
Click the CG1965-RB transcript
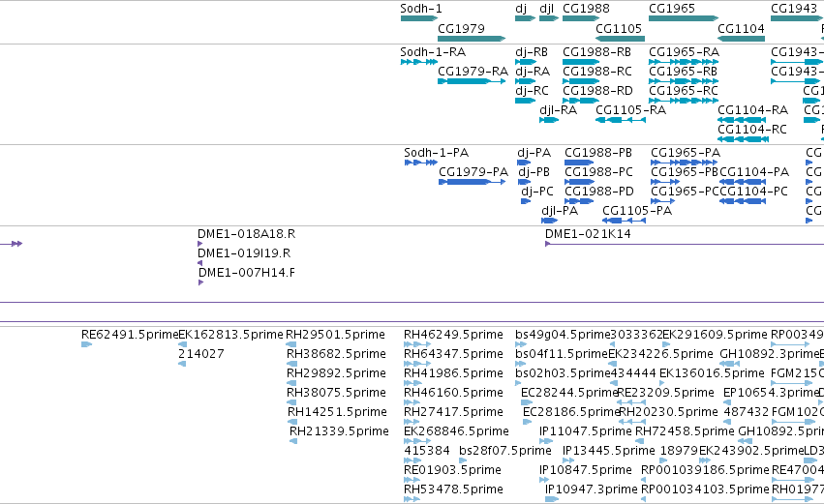684,81
